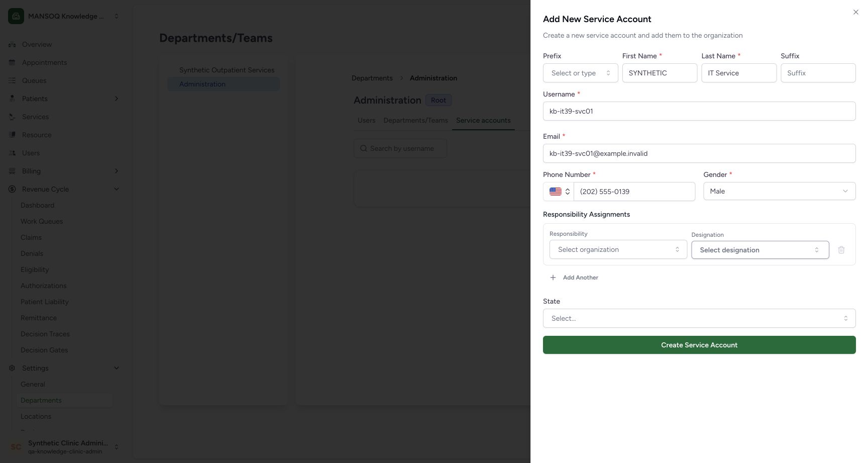Collapse the Revenue Cycle section chevron
Viewport: 868px width, 463px height.
coord(117,189)
